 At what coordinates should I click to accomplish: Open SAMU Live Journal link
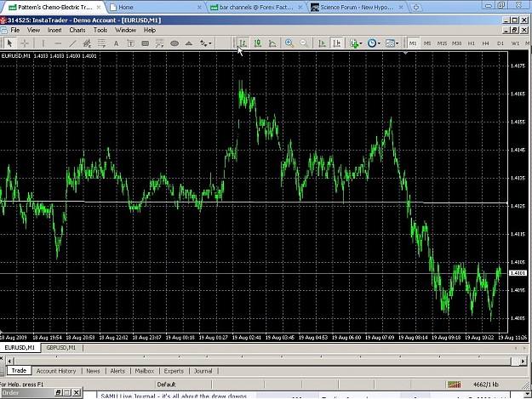point(174,396)
